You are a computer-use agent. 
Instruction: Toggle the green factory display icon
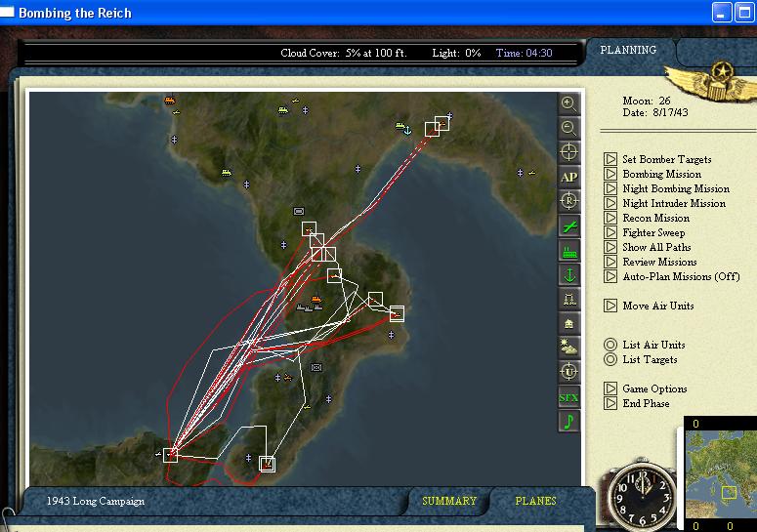568,251
